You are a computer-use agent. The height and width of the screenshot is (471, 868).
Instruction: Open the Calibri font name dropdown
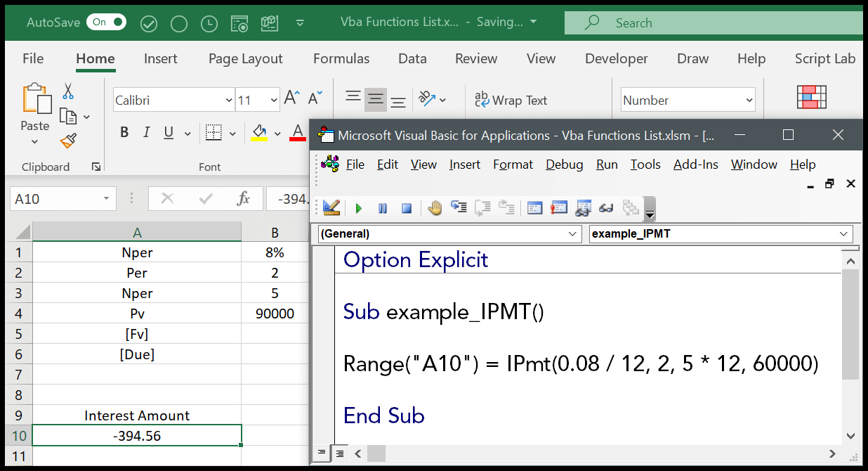point(229,101)
